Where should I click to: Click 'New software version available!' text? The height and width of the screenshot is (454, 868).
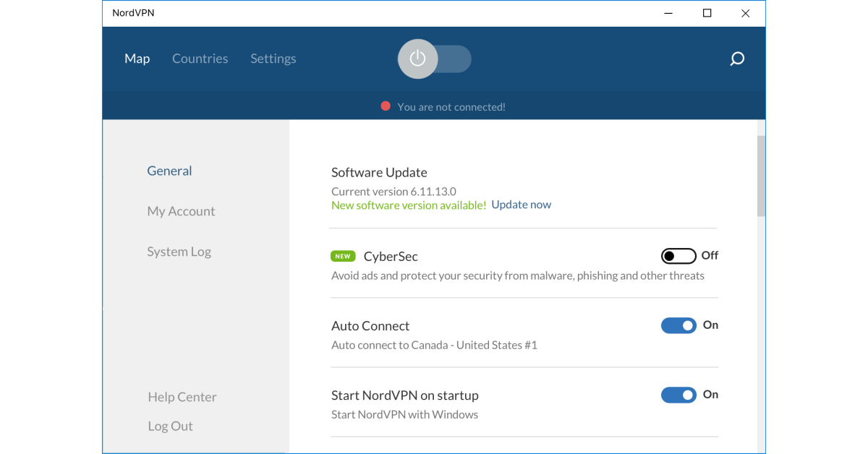click(x=409, y=205)
